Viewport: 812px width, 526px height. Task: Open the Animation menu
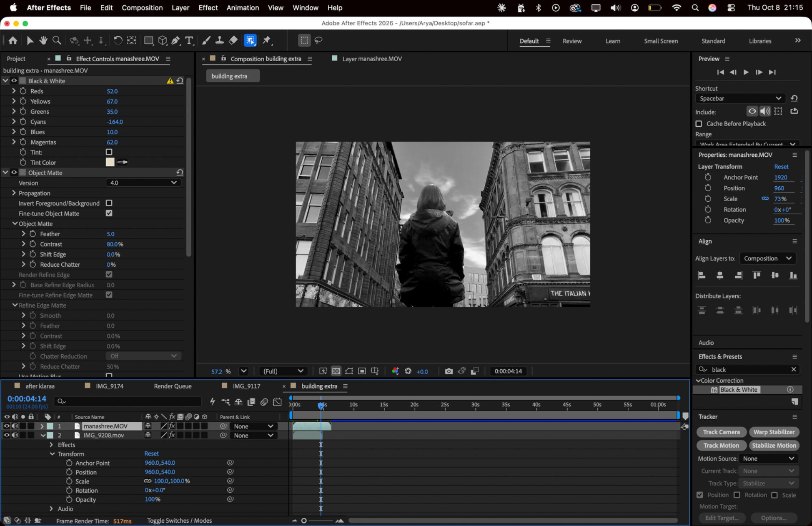pos(242,8)
